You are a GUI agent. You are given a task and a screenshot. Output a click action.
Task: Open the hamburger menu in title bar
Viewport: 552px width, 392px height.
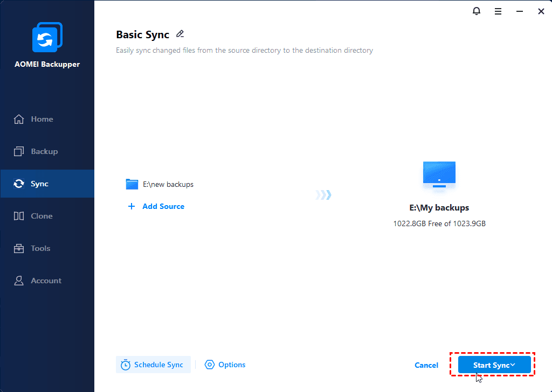click(x=498, y=11)
